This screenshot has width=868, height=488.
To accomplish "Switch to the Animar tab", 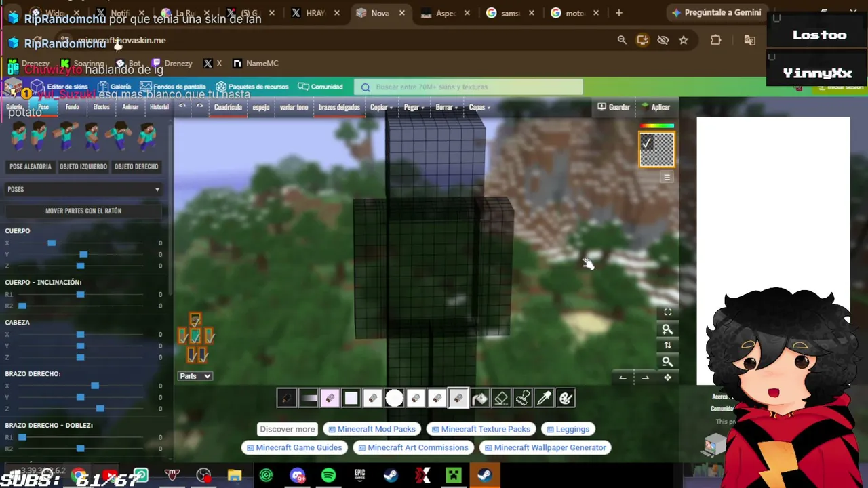I will pos(130,107).
